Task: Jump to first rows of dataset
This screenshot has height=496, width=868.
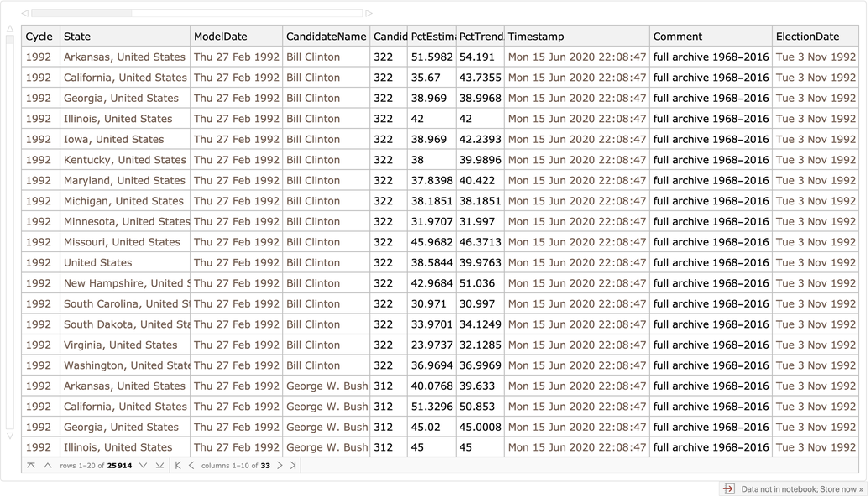Action: click(31, 465)
